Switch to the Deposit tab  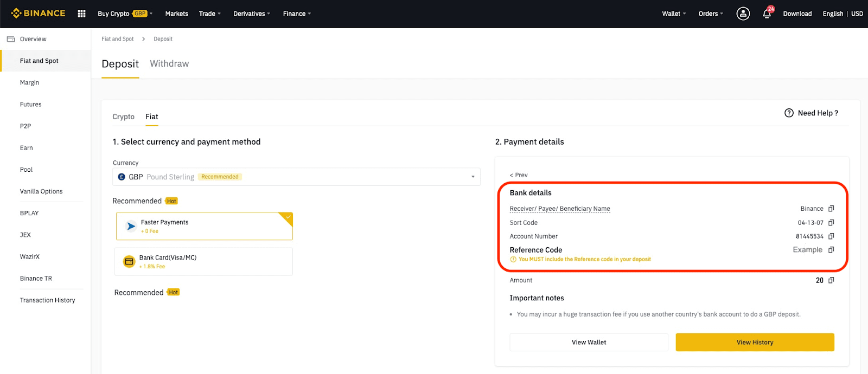tap(120, 64)
